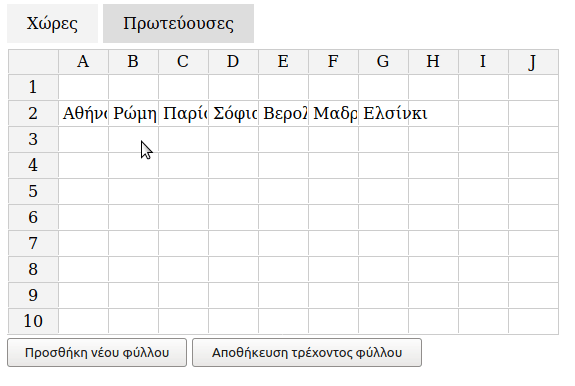The height and width of the screenshot is (386, 575).
Task: Click column header J
Action: [534, 62]
